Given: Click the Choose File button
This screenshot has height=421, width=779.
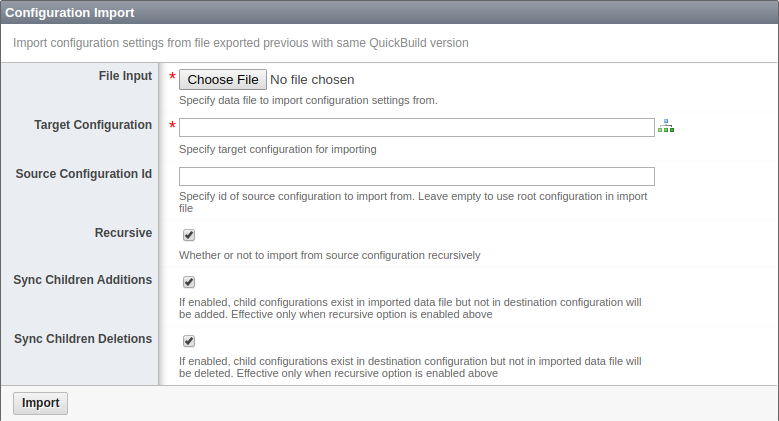Looking at the screenshot, I should [223, 80].
